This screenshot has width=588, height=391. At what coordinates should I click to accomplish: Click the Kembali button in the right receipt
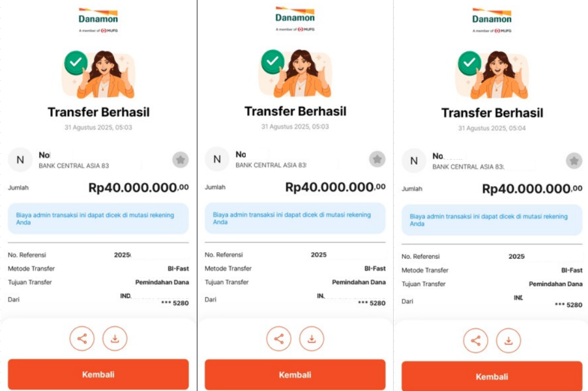[492, 377]
